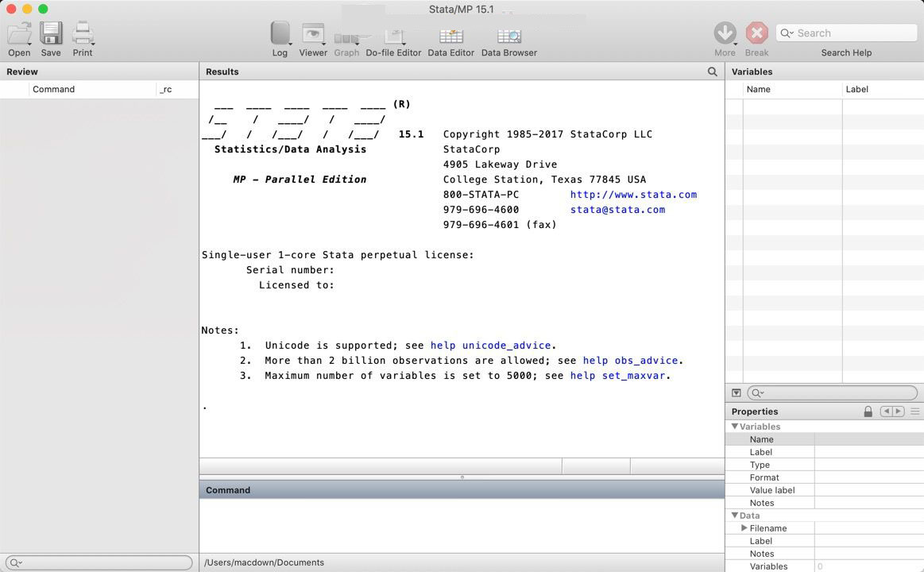
Task: Expand the Filename disclosure triangle
Action: tap(744, 528)
